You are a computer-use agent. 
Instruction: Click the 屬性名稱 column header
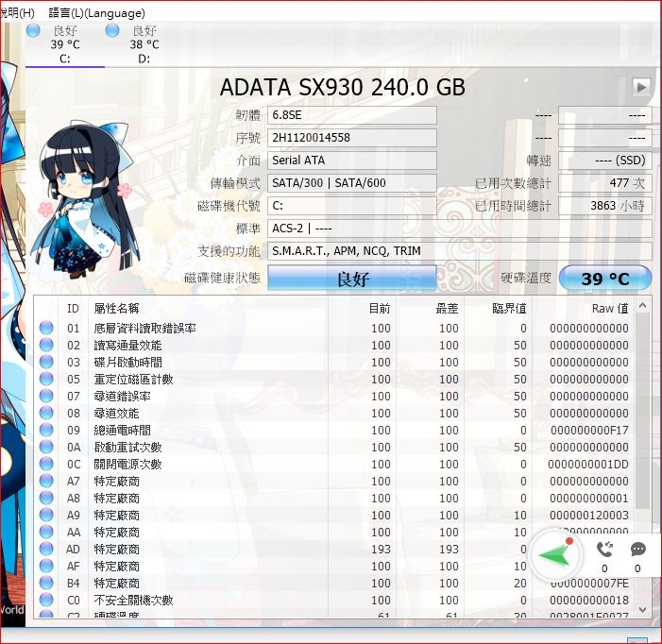coord(116,309)
